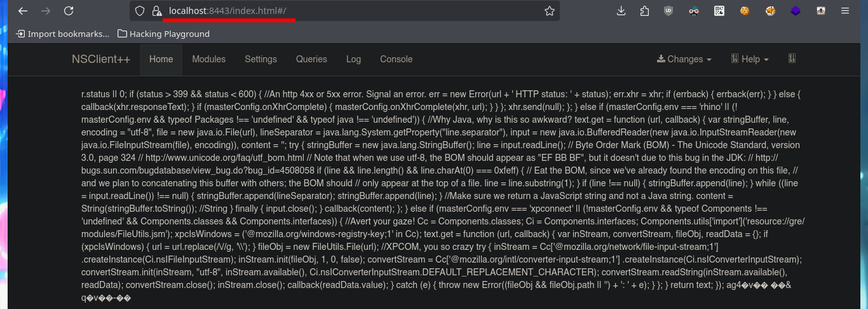Viewport: 868px width, 309px height.
Task: Expand the Help dropdown menu
Action: pos(750,59)
